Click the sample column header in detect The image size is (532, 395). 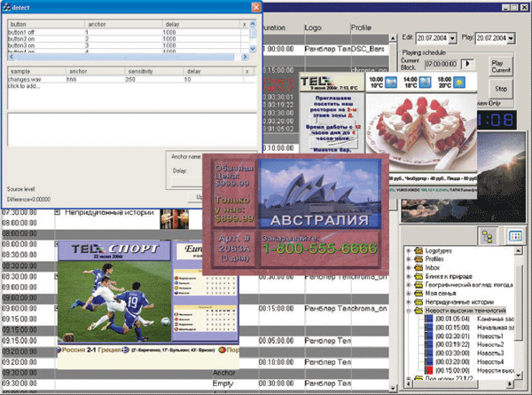[x=37, y=71]
